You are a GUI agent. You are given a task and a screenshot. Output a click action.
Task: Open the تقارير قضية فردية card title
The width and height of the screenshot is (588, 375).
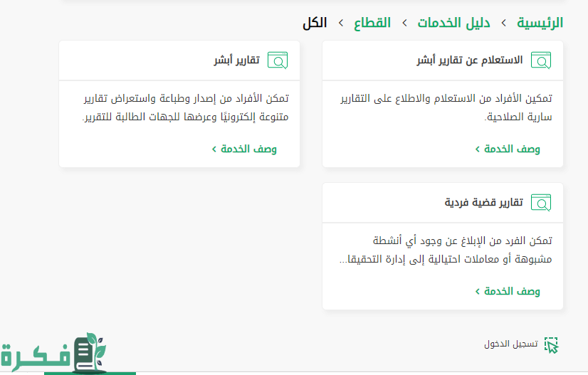[x=484, y=203]
